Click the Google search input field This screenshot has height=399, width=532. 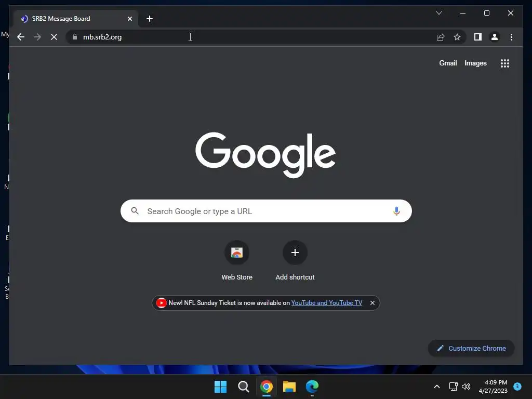coord(267,211)
